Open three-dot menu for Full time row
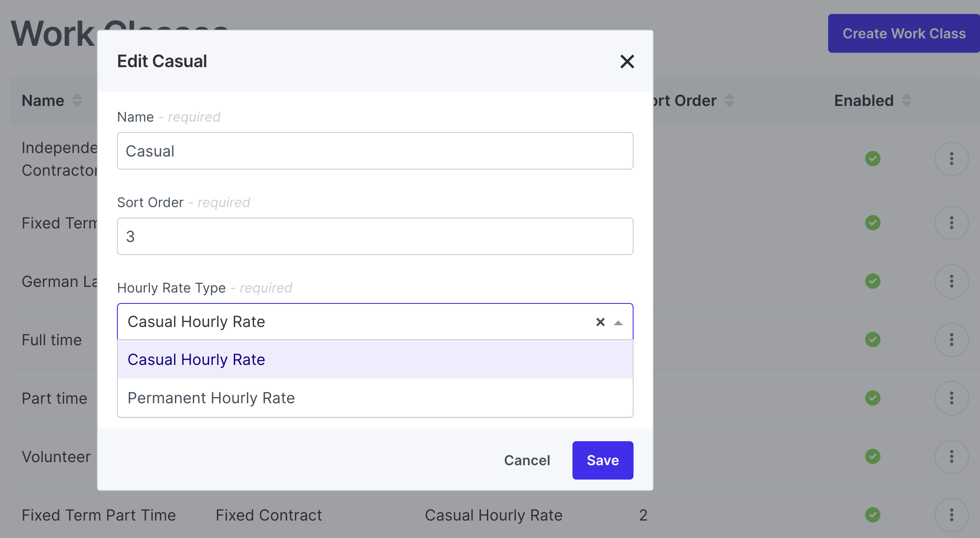Screen dimensions: 980x538 pyautogui.click(x=951, y=340)
